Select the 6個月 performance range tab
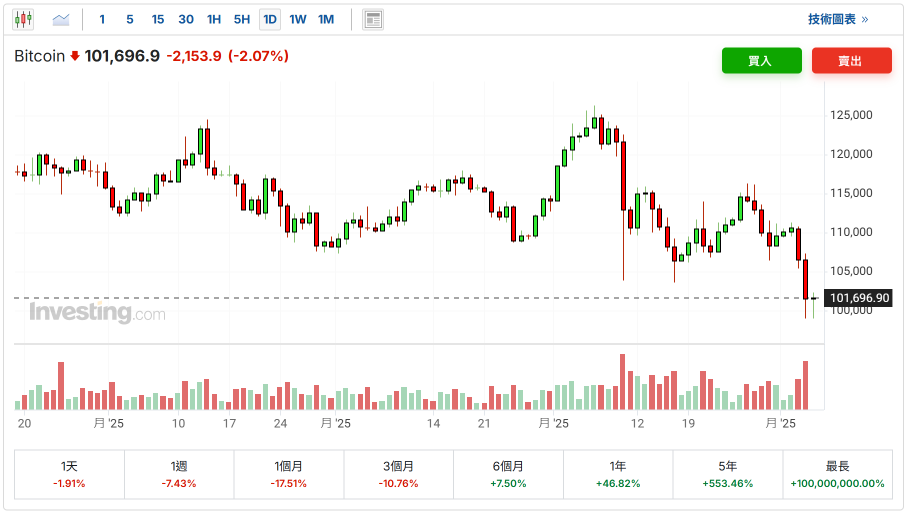This screenshot has height=514, width=909. 508,474
